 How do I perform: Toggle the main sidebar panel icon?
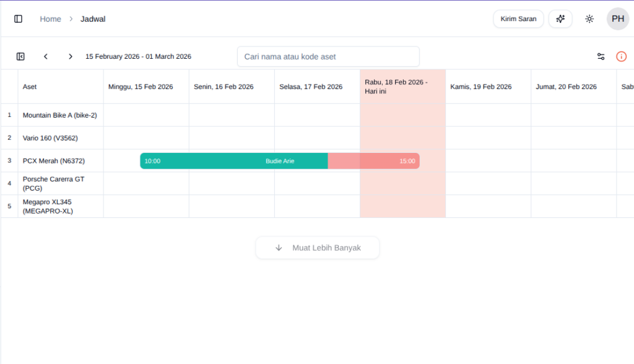pyautogui.click(x=19, y=19)
